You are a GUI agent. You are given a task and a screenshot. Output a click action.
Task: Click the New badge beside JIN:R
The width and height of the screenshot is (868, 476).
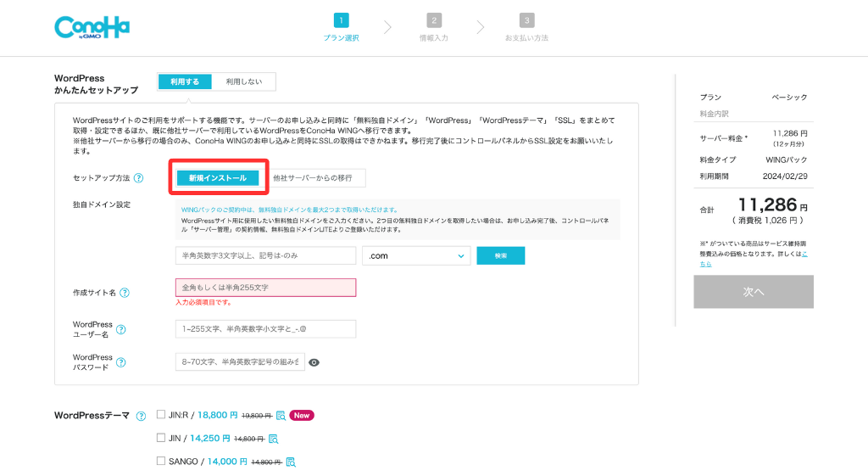coord(302,416)
